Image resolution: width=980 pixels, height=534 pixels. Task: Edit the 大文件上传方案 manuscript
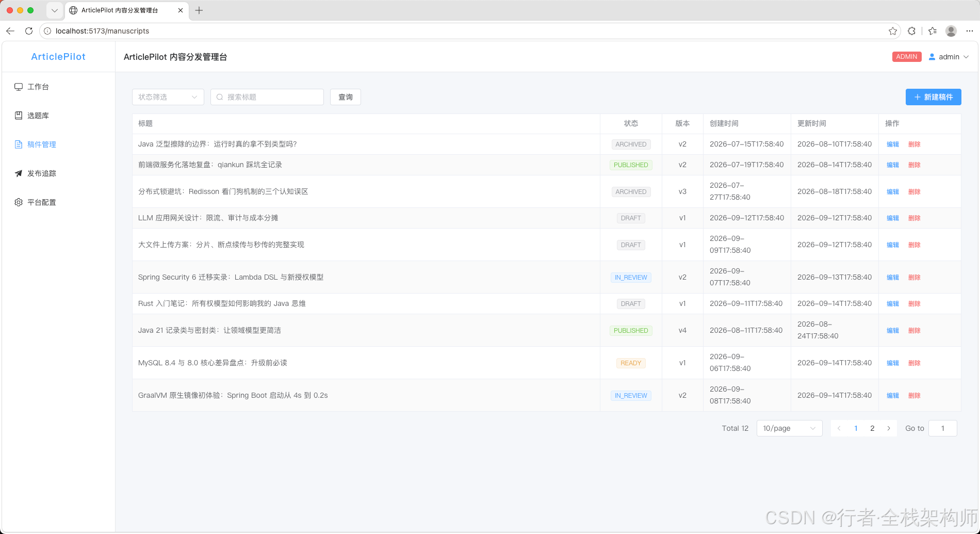click(893, 245)
